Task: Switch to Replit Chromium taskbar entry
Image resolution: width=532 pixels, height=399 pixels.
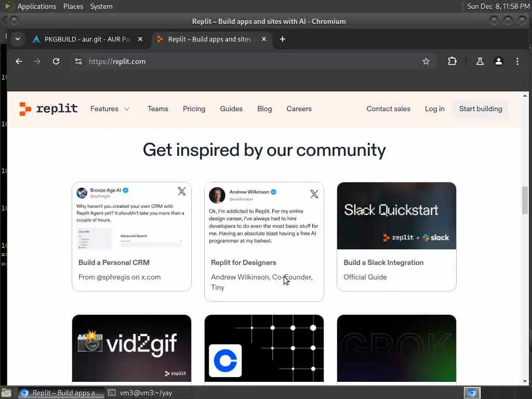Action: pos(61,393)
